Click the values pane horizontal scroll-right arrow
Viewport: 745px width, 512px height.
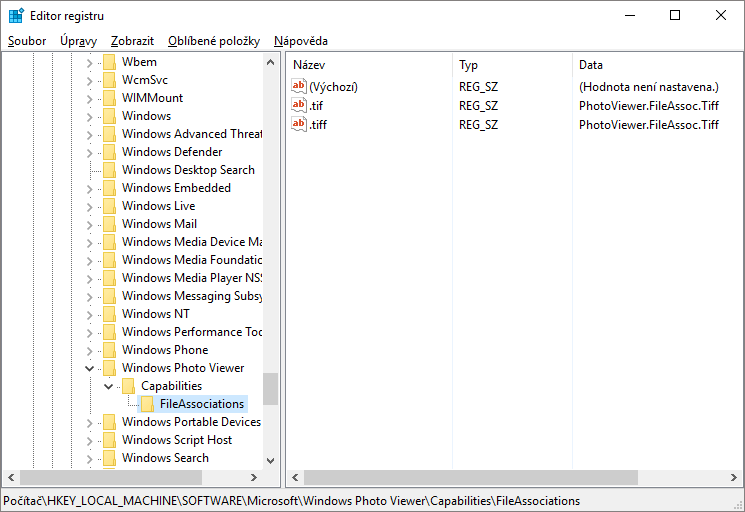tap(733, 478)
